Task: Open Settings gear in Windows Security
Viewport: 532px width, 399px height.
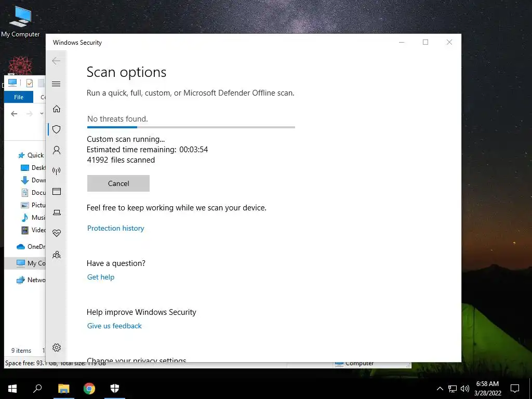Action: 56,348
